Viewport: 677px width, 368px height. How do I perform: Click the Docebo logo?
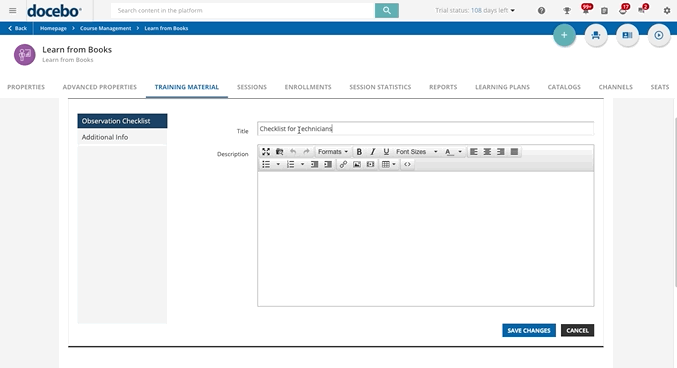[54, 11]
